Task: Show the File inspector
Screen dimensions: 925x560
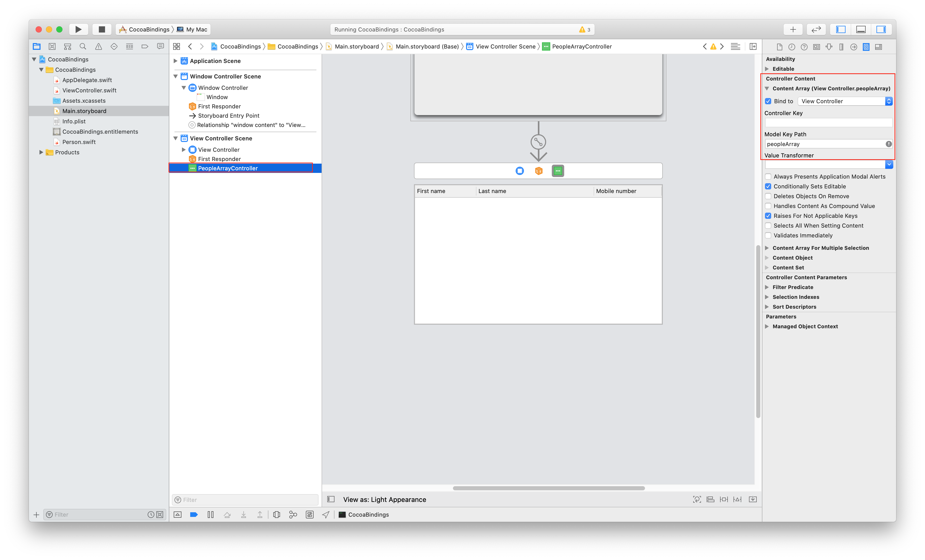Action: pyautogui.click(x=779, y=47)
